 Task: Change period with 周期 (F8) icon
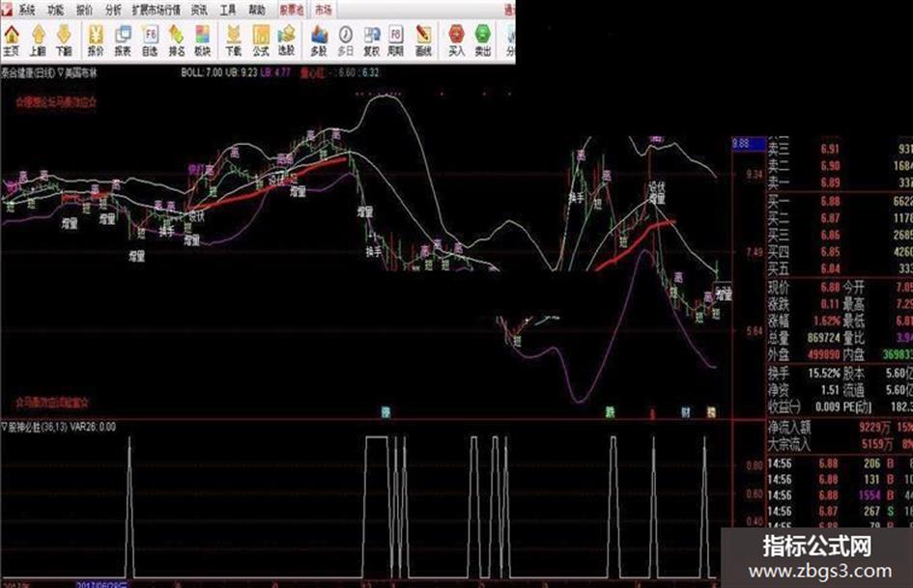pyautogui.click(x=396, y=41)
